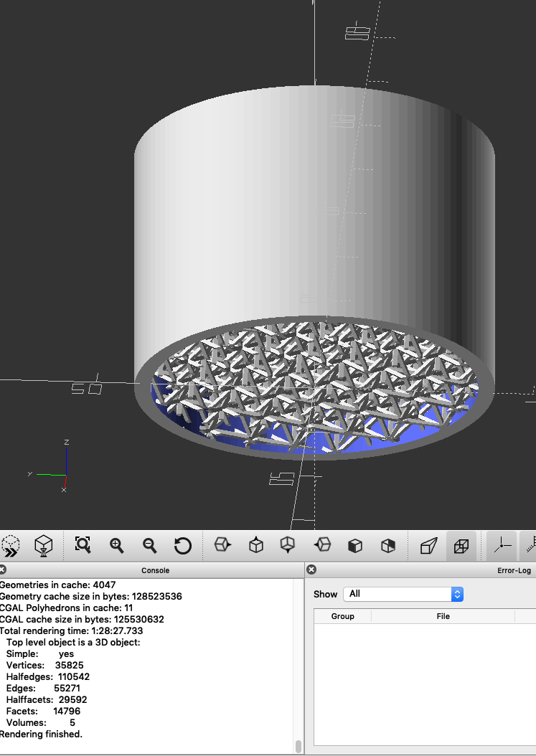Switch to the Front view cube icon
The width and height of the screenshot is (536, 756).
pos(355,546)
